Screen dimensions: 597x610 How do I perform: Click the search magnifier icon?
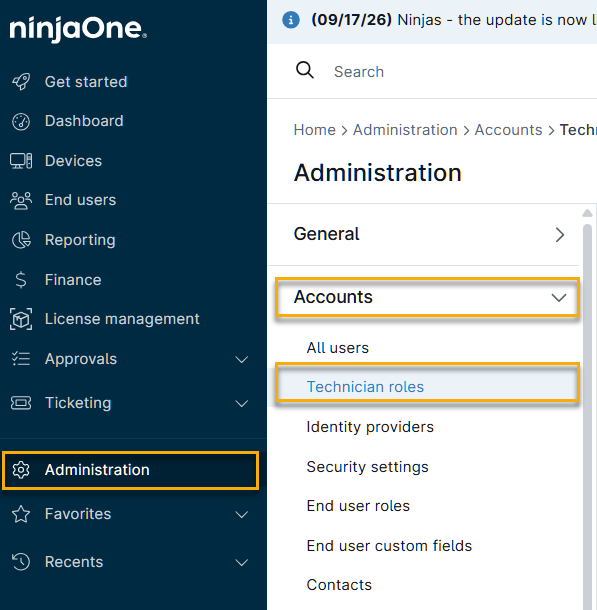305,70
